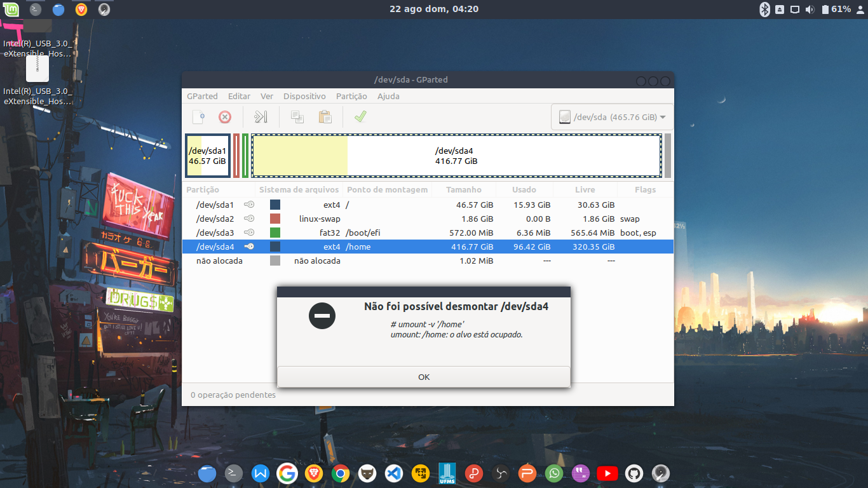The height and width of the screenshot is (488, 868).
Task: Select /dev/sda4 block in partition graphic
Action: point(456,156)
